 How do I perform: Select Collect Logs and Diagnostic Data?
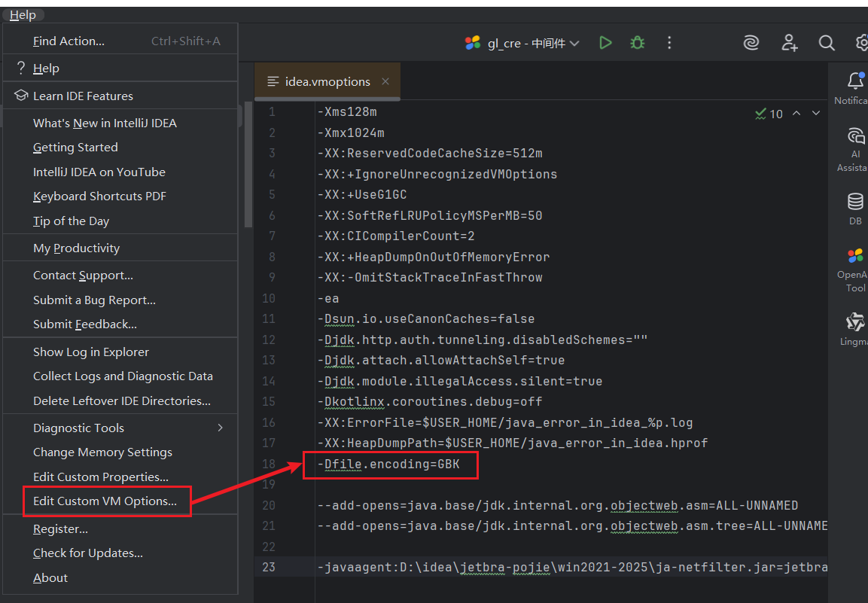(x=120, y=376)
